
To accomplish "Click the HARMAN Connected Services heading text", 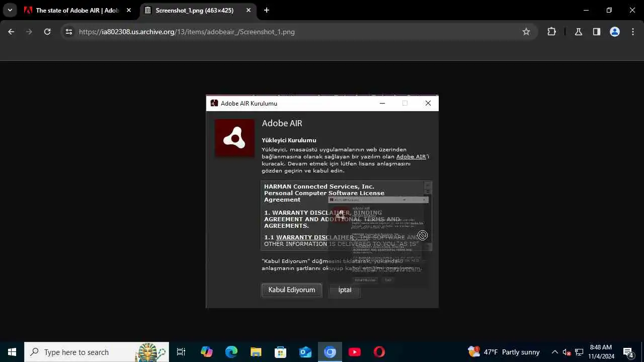I will tap(319, 187).
